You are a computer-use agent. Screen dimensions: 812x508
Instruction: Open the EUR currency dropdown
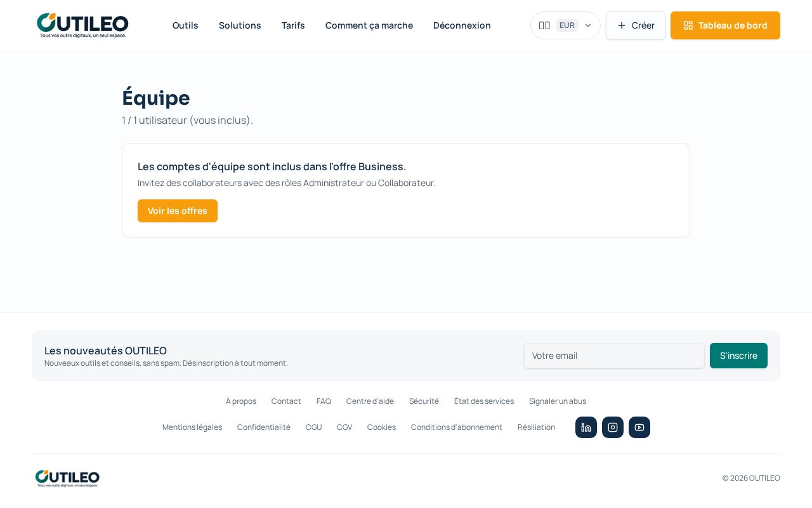[565, 25]
